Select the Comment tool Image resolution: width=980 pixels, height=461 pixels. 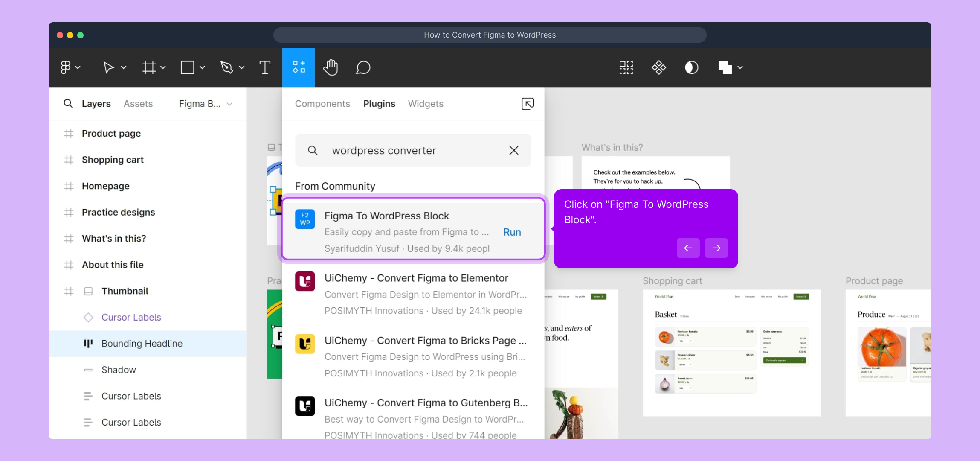[x=363, y=67]
